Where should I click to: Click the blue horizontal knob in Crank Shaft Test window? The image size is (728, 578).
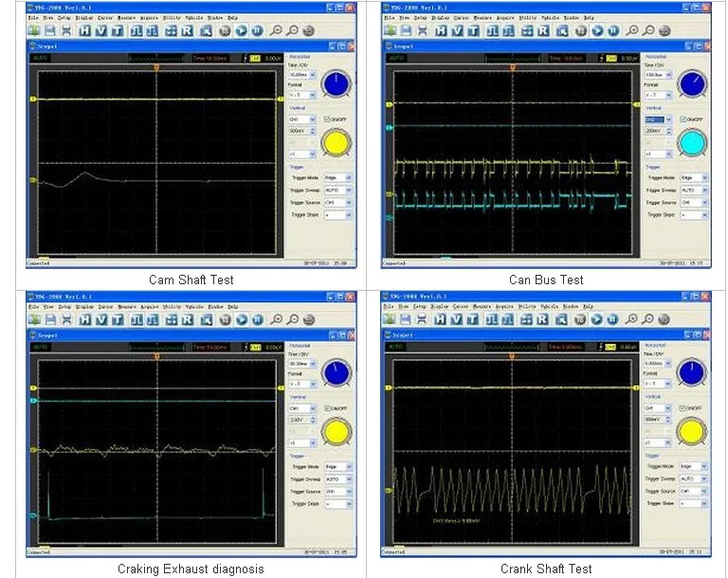692,372
